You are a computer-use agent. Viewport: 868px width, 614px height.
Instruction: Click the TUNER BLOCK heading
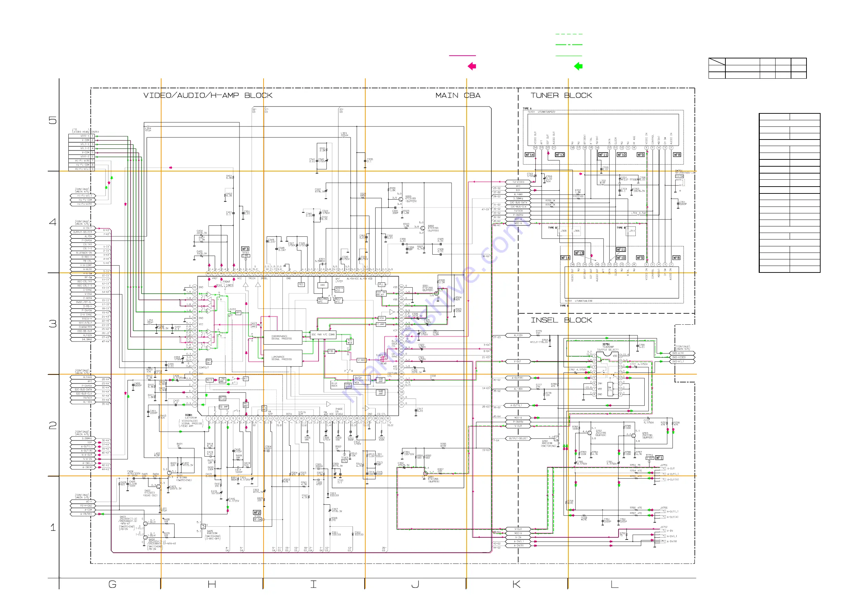coord(561,95)
